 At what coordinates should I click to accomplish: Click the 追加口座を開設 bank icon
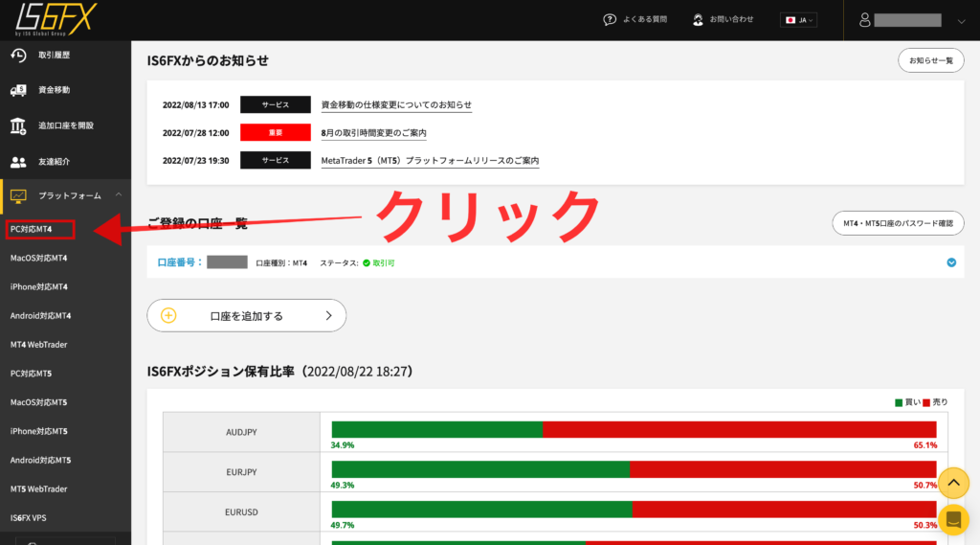(18, 125)
